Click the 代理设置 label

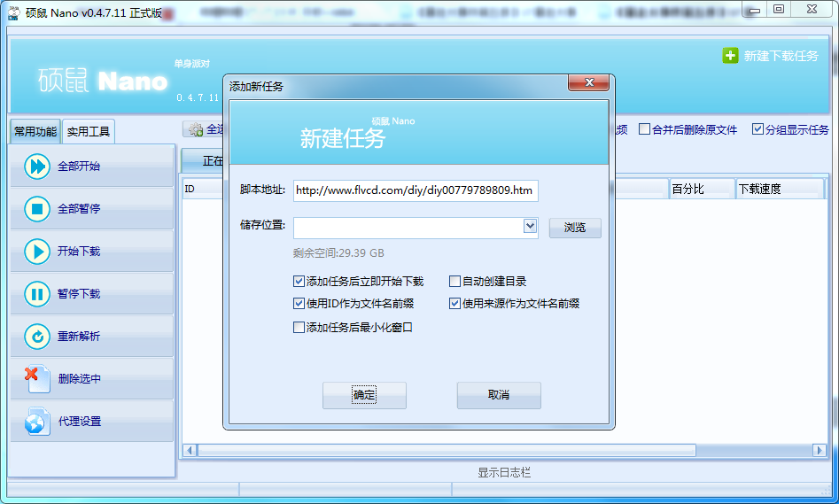tap(79, 422)
